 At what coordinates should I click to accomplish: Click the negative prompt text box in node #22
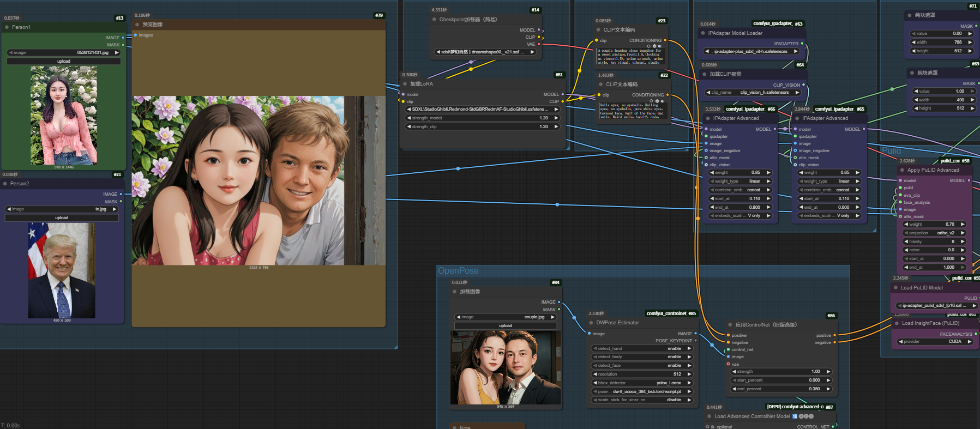click(633, 111)
